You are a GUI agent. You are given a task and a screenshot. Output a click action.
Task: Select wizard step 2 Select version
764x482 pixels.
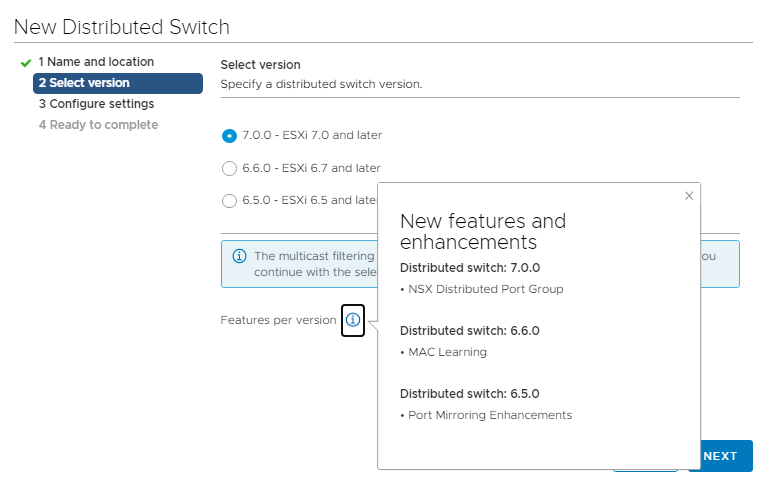coord(84,83)
